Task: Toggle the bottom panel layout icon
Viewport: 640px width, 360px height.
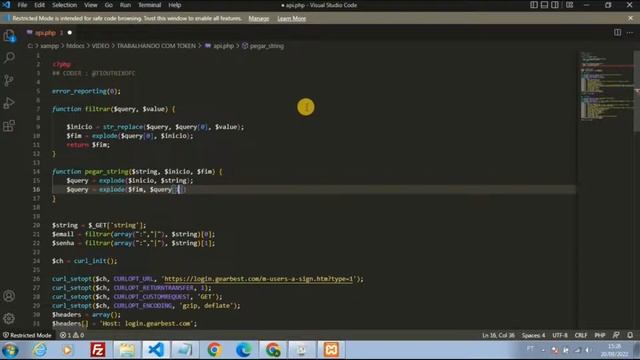Action: [544, 5]
